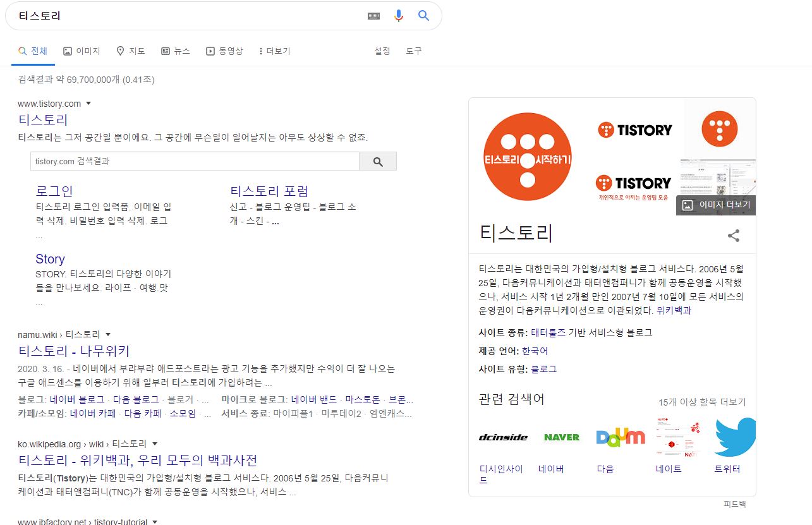Click the Nate thumbnail
The width and height of the screenshot is (812, 525).
[678, 437]
